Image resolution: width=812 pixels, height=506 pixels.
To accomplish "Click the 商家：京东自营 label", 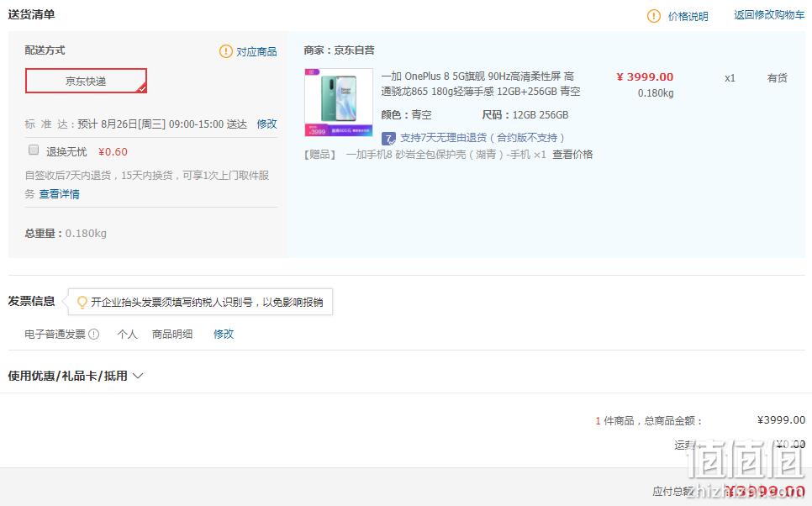I will pos(340,50).
